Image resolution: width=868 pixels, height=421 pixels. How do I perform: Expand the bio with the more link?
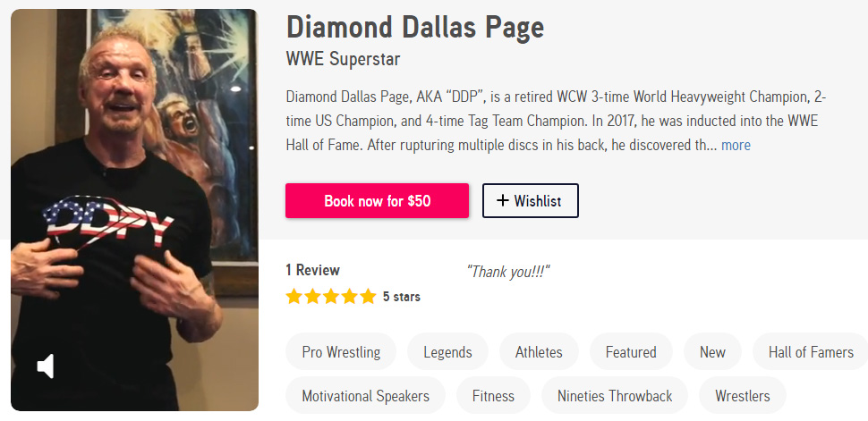(736, 145)
